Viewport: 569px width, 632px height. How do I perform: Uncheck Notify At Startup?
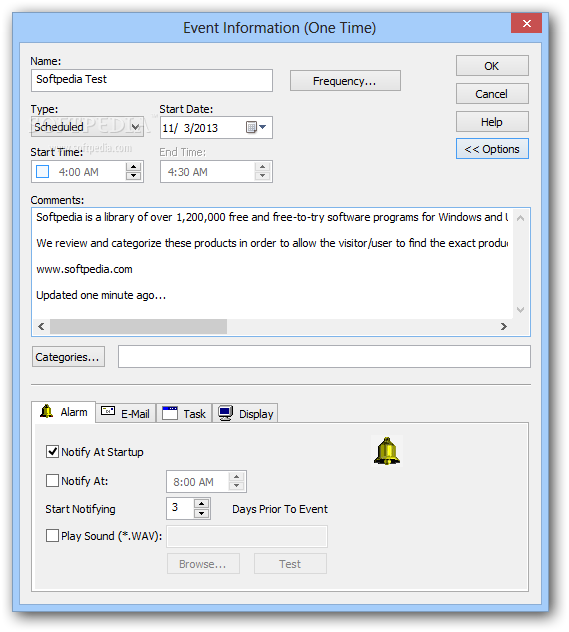pos(52,451)
